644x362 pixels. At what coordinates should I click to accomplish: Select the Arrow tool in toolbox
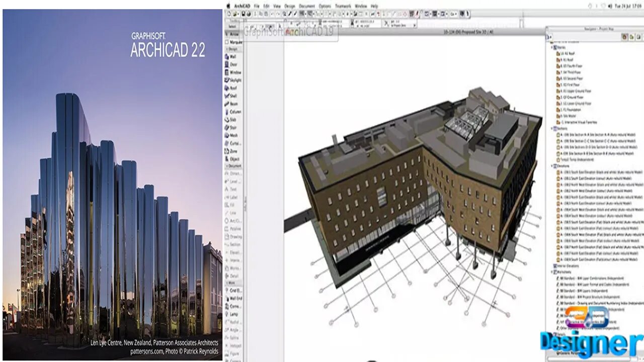click(234, 34)
